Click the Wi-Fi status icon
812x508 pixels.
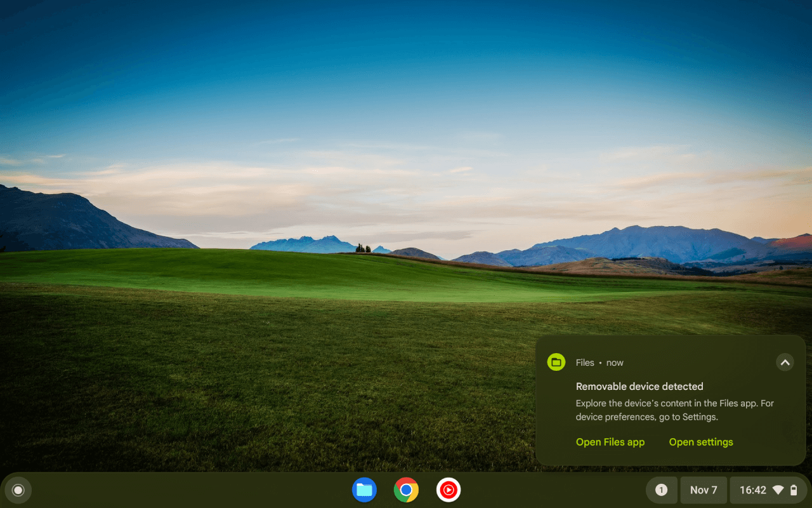(x=778, y=490)
